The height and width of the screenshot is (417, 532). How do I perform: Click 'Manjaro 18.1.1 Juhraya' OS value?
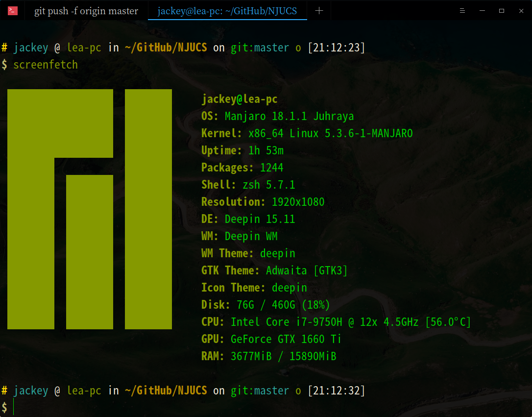290,116
